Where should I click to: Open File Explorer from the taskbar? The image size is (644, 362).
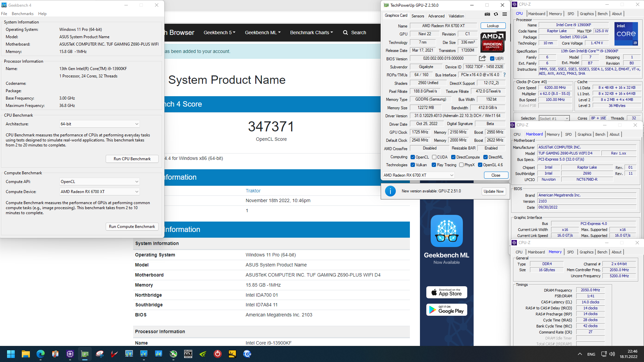[x=26, y=354]
